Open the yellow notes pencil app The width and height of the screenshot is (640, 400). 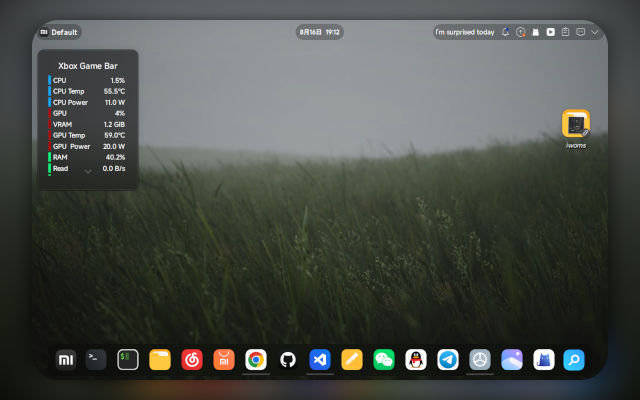pos(352,360)
